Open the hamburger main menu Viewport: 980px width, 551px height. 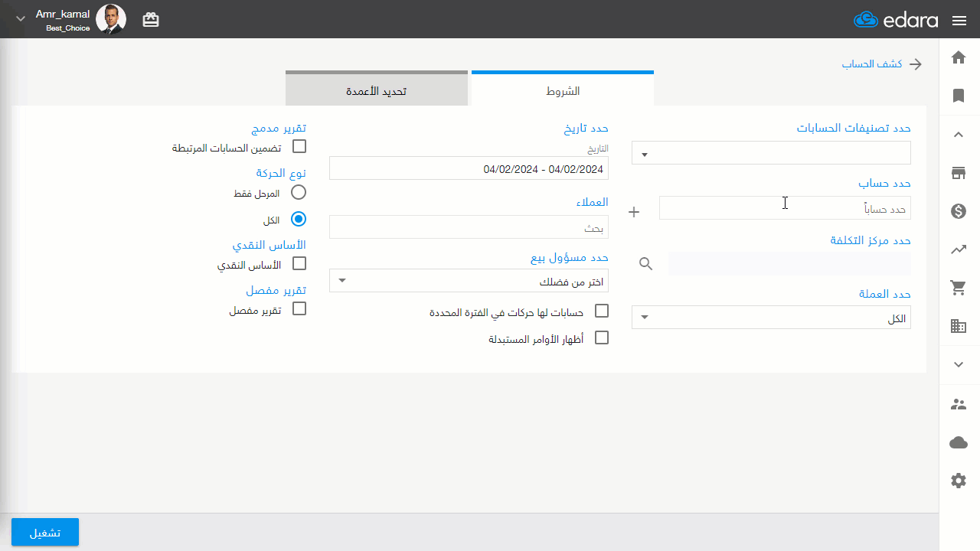point(959,21)
